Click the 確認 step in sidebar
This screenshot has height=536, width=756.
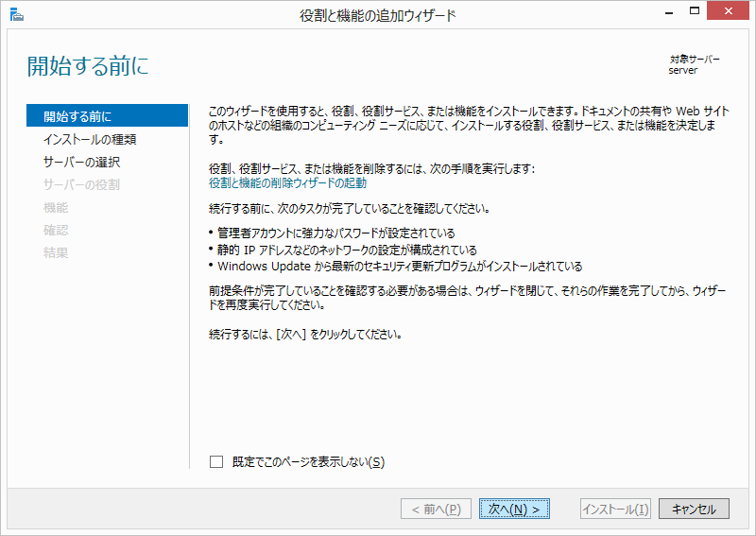click(56, 230)
